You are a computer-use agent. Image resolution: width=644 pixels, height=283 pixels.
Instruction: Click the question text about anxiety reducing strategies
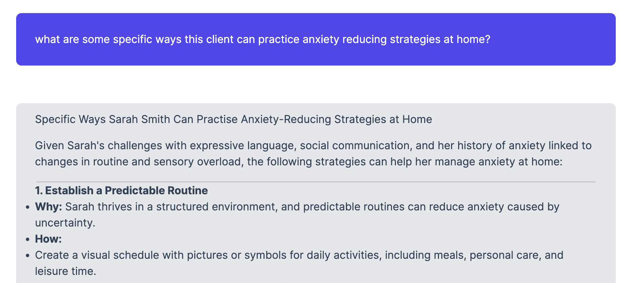click(x=263, y=39)
